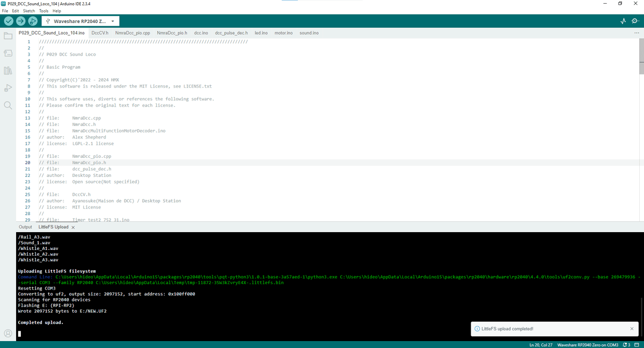Switch to the NmraDcc_pio.cpp tab
This screenshot has width=644, height=348.
point(133,33)
